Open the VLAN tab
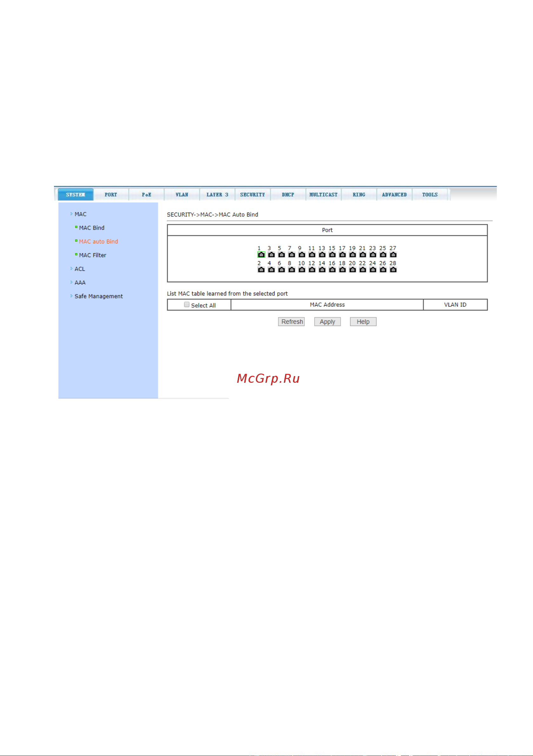The image size is (533, 756). [182, 195]
